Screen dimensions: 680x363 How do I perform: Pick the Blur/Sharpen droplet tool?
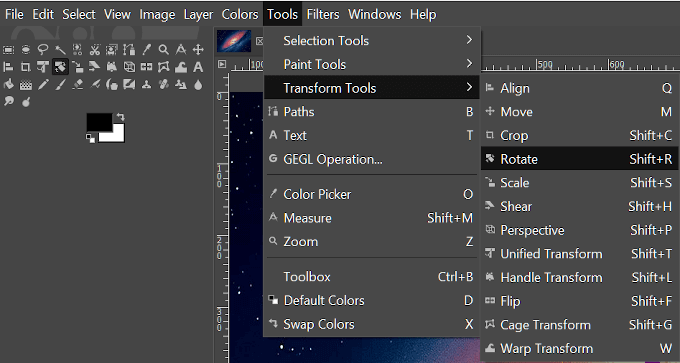[x=198, y=85]
